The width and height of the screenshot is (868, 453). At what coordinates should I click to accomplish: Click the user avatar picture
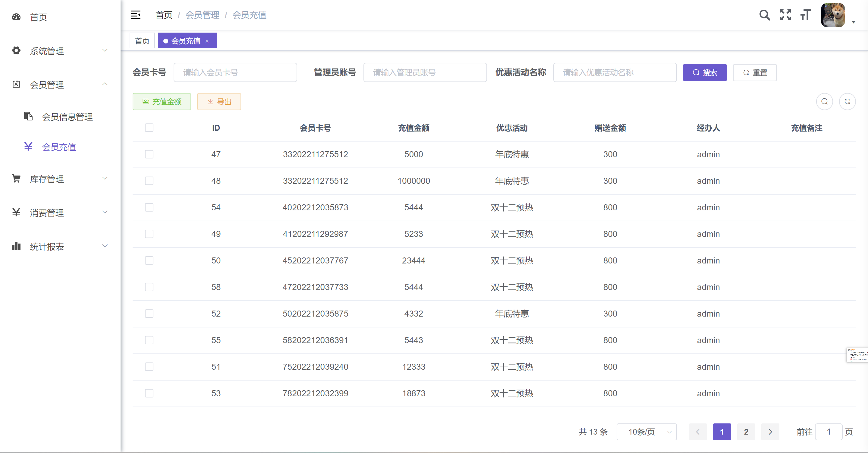coord(833,15)
